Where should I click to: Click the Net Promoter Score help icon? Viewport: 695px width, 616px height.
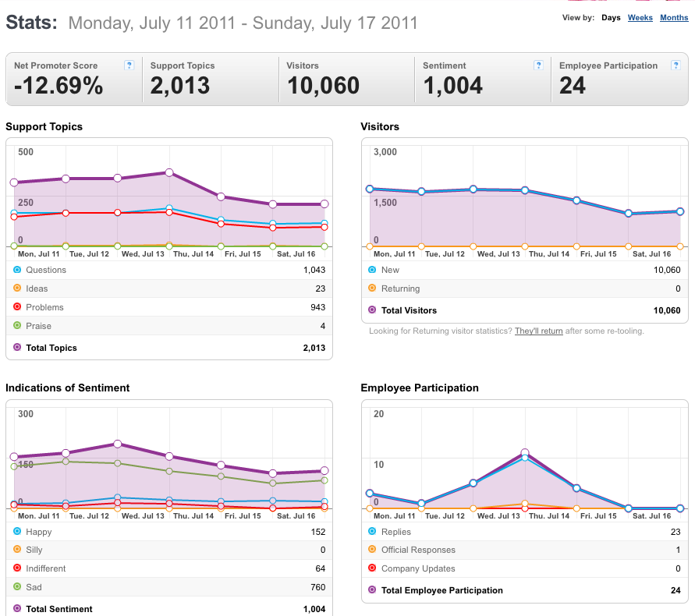[129, 65]
